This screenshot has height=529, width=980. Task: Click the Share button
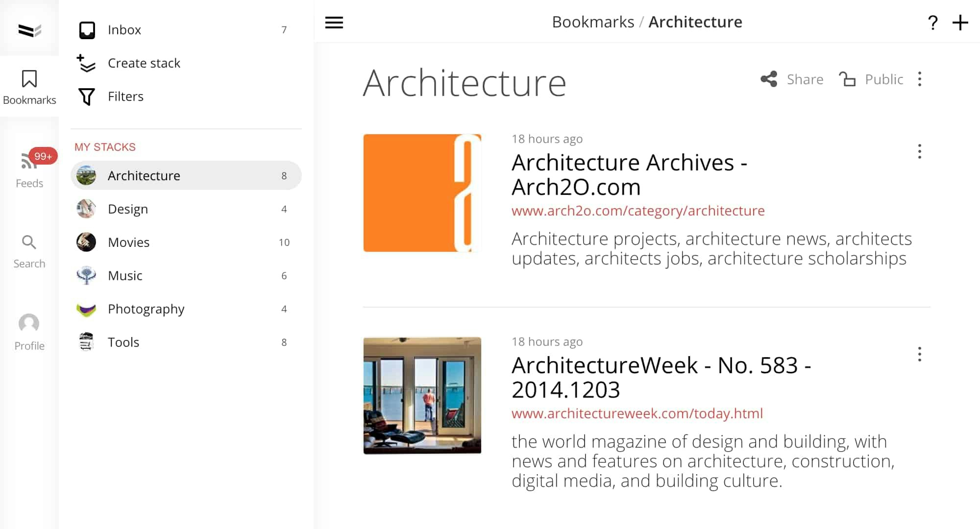point(792,79)
